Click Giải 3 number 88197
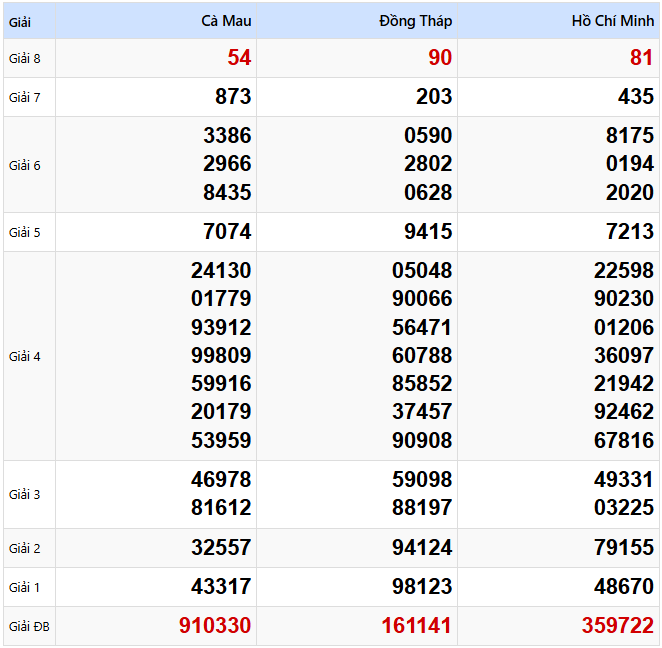This screenshot has height=648, width=662. tap(422, 508)
